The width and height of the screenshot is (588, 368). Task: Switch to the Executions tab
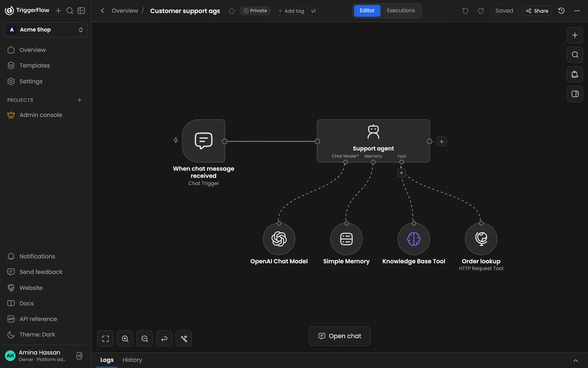click(x=400, y=10)
